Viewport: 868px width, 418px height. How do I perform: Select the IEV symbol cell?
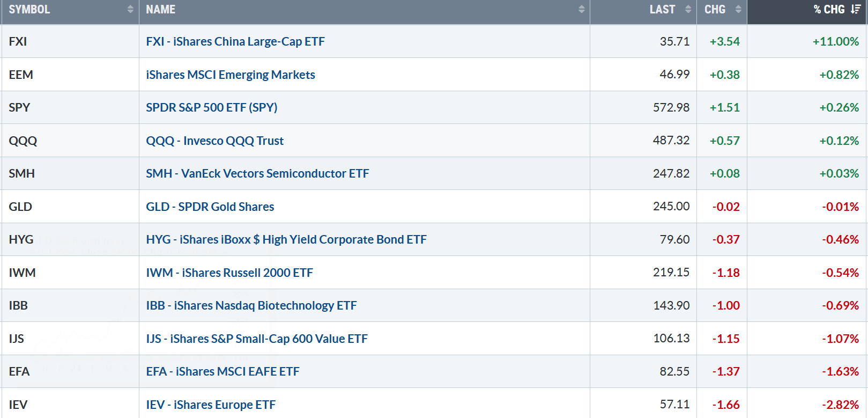(x=70, y=403)
